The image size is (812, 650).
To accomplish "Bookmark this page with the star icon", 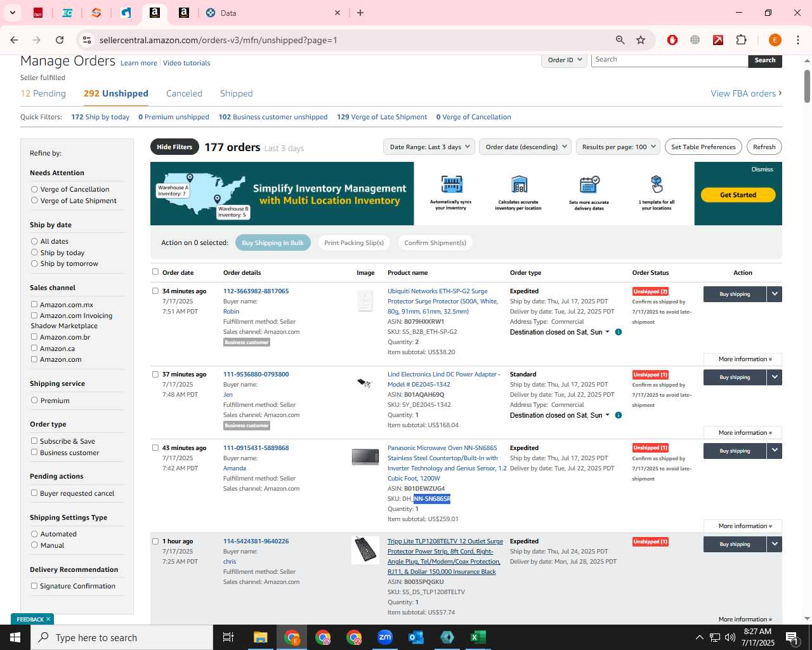I will click(x=641, y=40).
